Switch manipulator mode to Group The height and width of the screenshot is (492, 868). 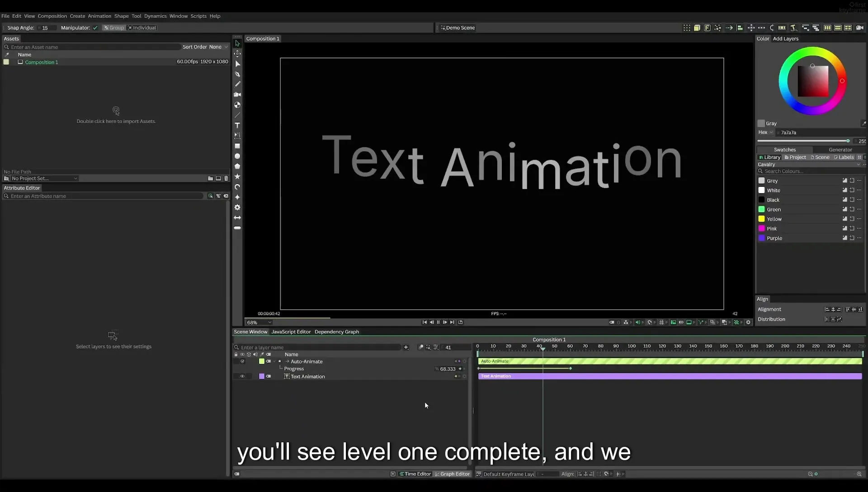(x=113, y=28)
